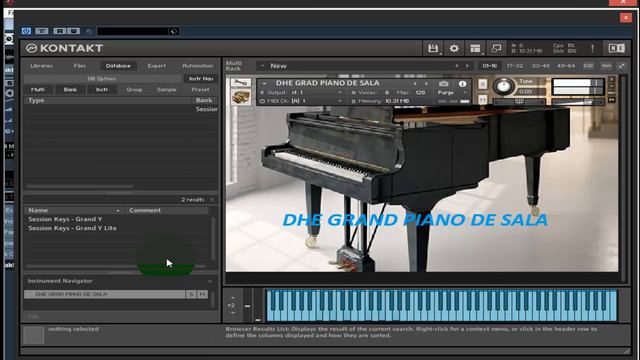Click the instrument library thumbnail icon
Viewport: 640px width, 360px height.
(x=240, y=98)
